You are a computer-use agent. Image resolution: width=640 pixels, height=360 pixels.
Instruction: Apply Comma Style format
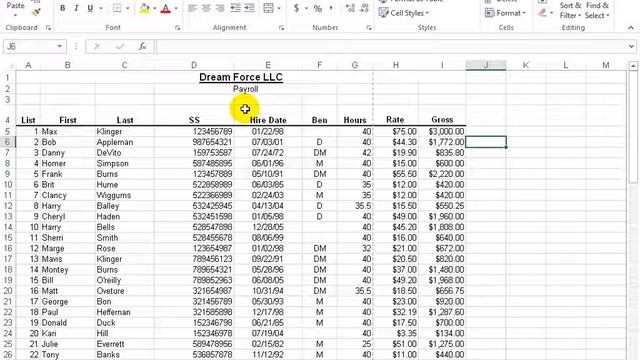331,8
